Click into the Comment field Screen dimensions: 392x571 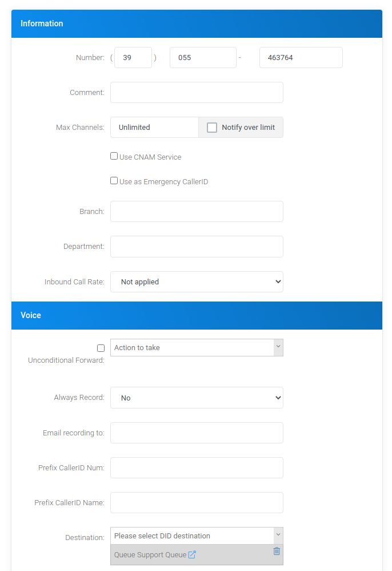point(197,93)
